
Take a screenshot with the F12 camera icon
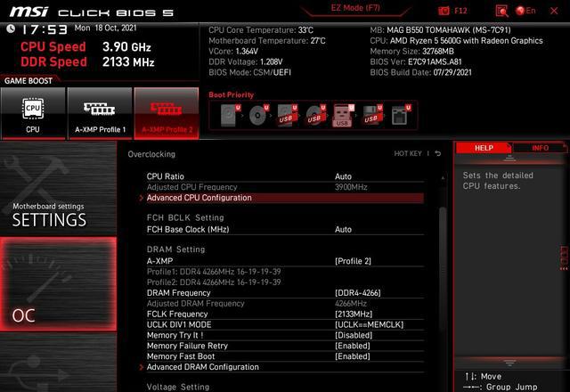[444, 11]
